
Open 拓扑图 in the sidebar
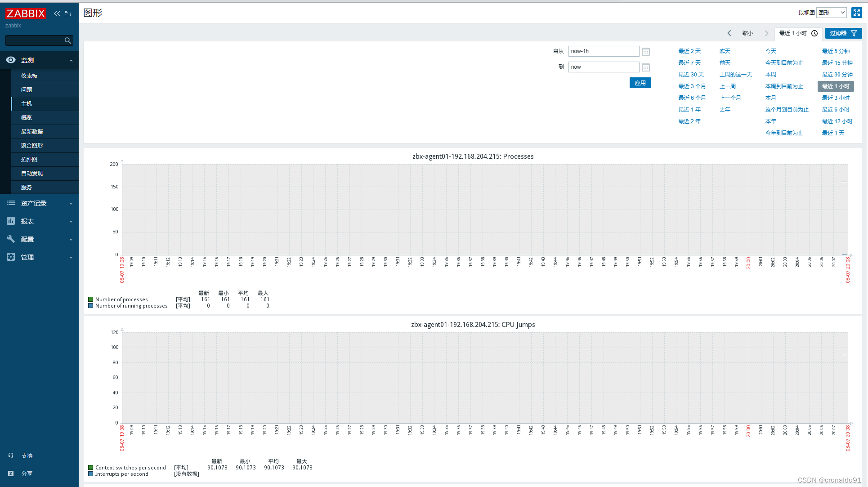tap(29, 160)
